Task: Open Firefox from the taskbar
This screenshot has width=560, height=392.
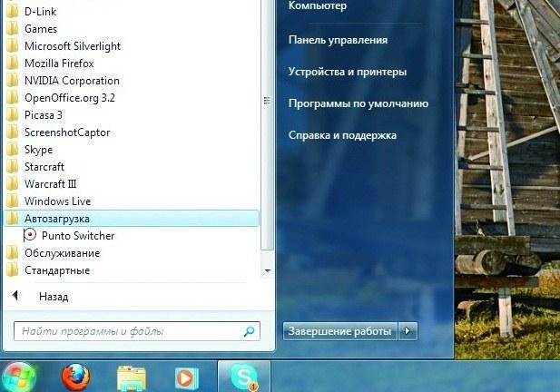Action: pos(76,377)
